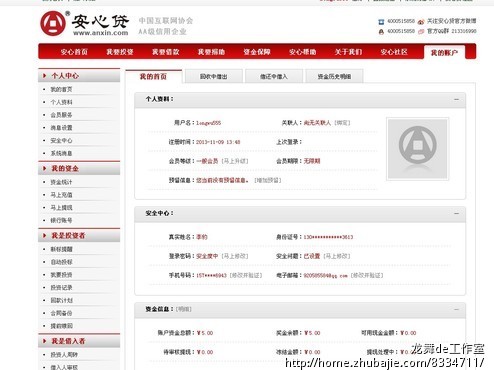Screen dimensions: 494x370
Task: Click the [增加预留] link beside 预留信息
Action: pos(268,180)
